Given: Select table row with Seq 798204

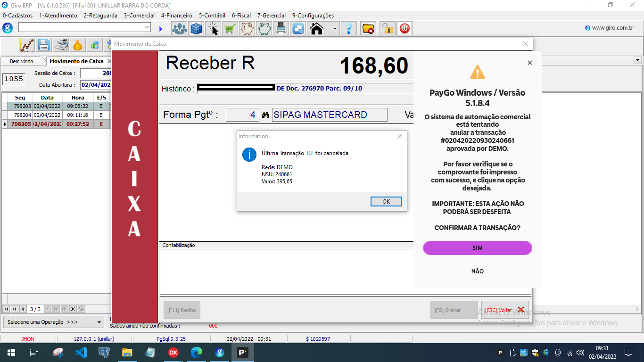Looking at the screenshot, I should click(57, 115).
